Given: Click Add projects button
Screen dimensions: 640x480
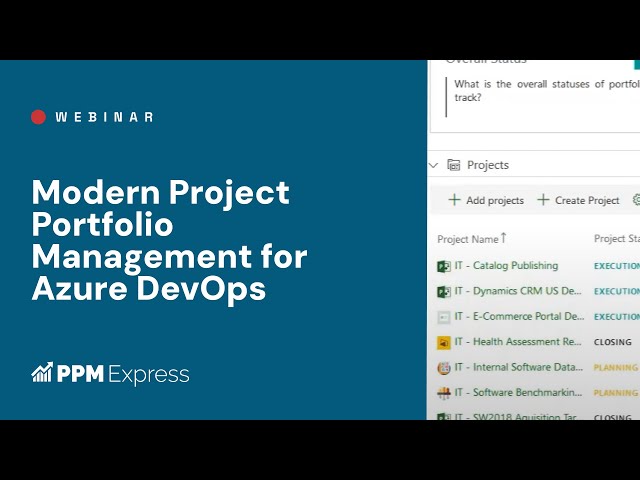Looking at the screenshot, I should pyautogui.click(x=486, y=200).
